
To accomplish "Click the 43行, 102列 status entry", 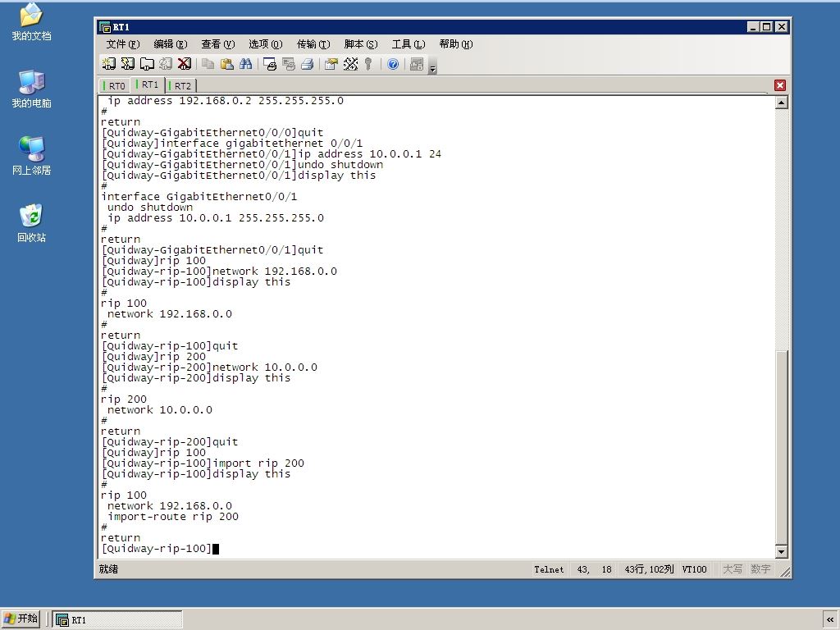I will pyautogui.click(x=649, y=569).
